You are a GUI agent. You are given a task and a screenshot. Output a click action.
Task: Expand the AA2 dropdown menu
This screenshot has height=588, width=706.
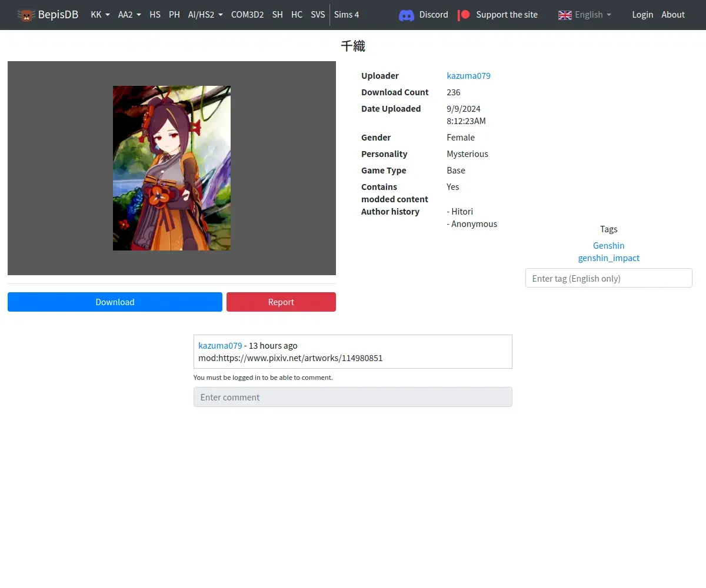pyautogui.click(x=129, y=15)
